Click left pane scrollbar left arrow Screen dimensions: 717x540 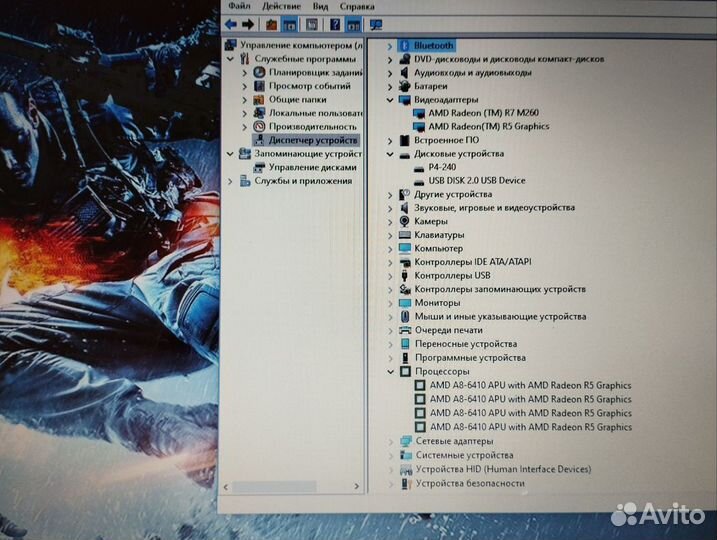tap(226, 487)
